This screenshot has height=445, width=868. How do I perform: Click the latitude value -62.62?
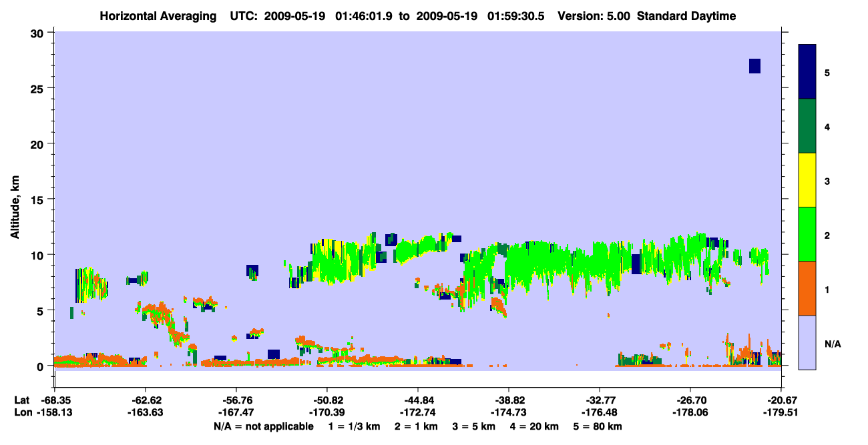pos(145,400)
